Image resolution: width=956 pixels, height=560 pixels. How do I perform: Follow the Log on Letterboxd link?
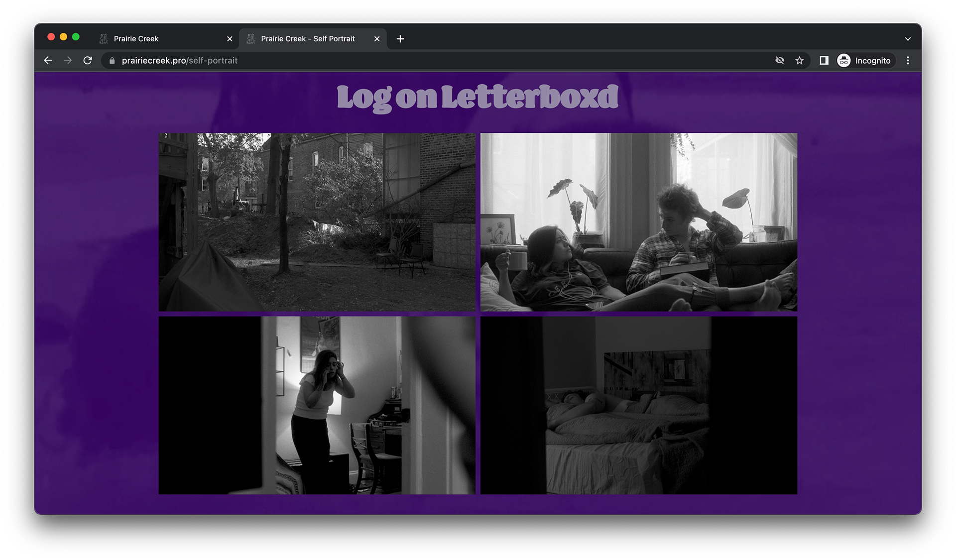pos(478,98)
